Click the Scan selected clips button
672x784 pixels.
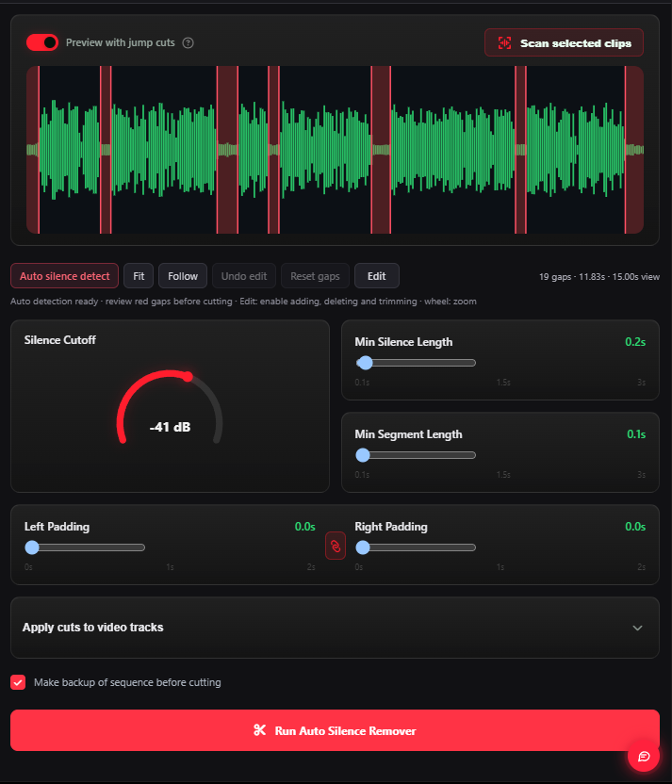564,43
